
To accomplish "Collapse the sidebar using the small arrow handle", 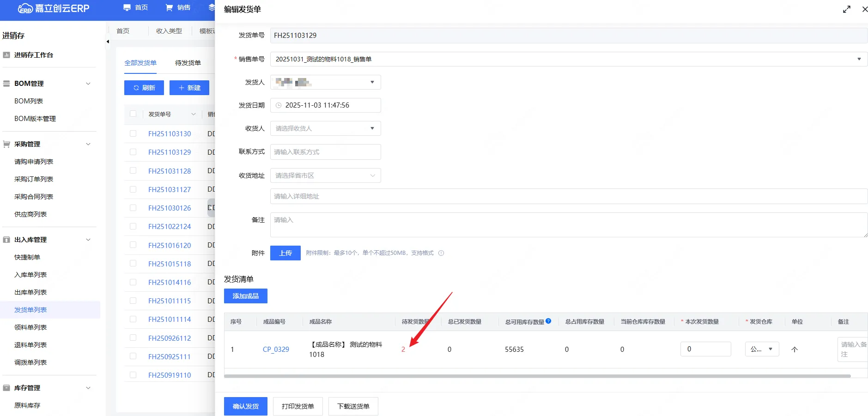I will tap(108, 42).
